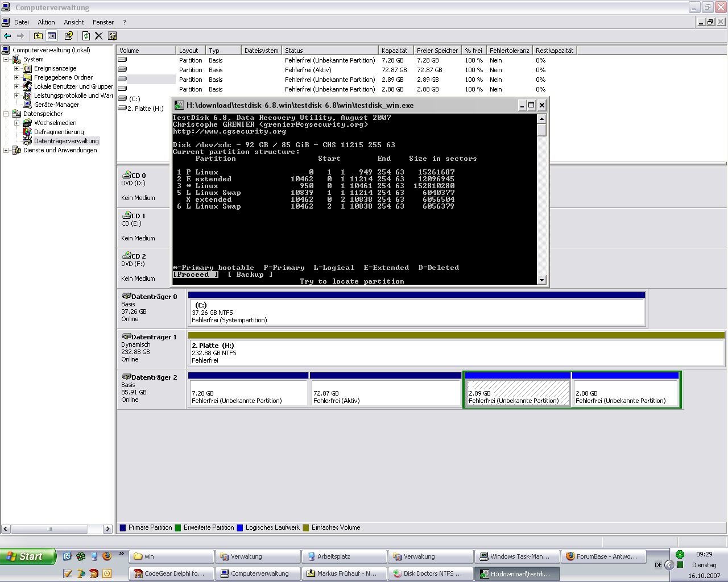The image size is (728, 582).
Task: Click the Refresh toolbar icon
Action: click(x=86, y=36)
